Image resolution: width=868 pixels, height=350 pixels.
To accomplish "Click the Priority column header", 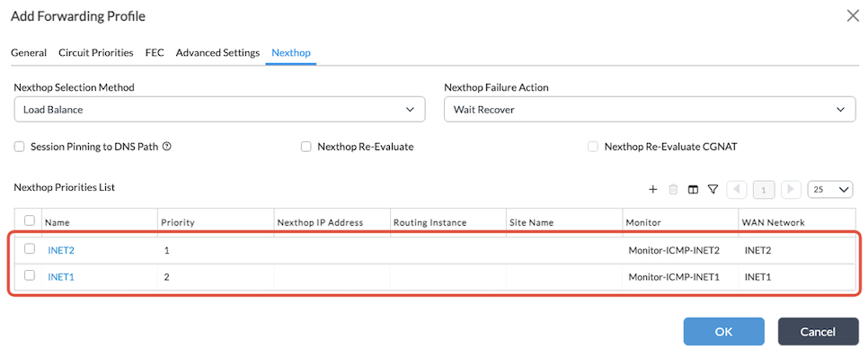I will click(178, 222).
